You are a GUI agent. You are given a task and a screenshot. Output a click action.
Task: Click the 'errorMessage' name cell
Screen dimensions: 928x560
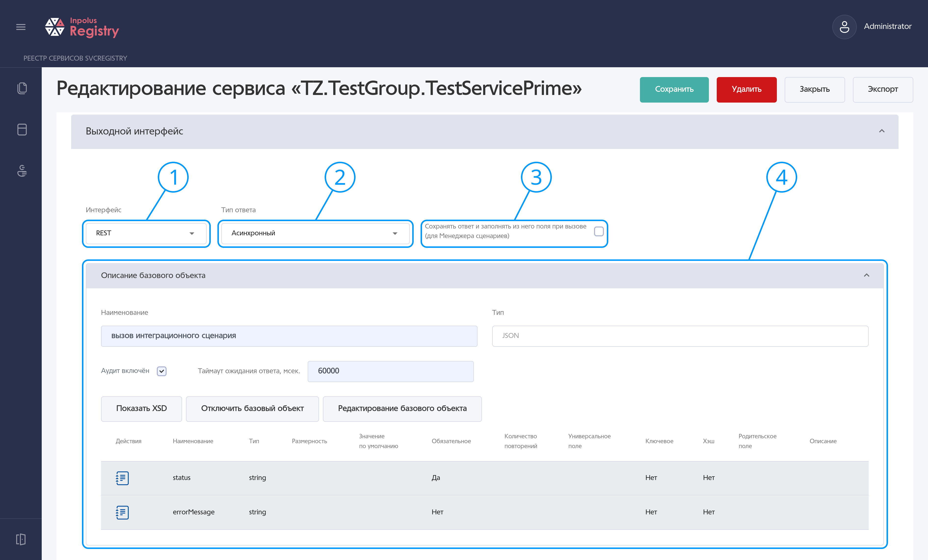[194, 512]
